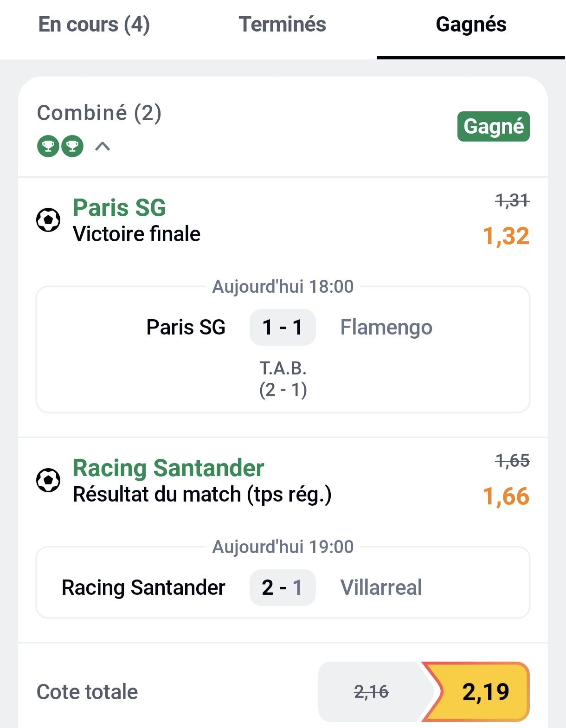
Task: Tap the yellow boosted total odds 2,19
Action: [x=485, y=692]
